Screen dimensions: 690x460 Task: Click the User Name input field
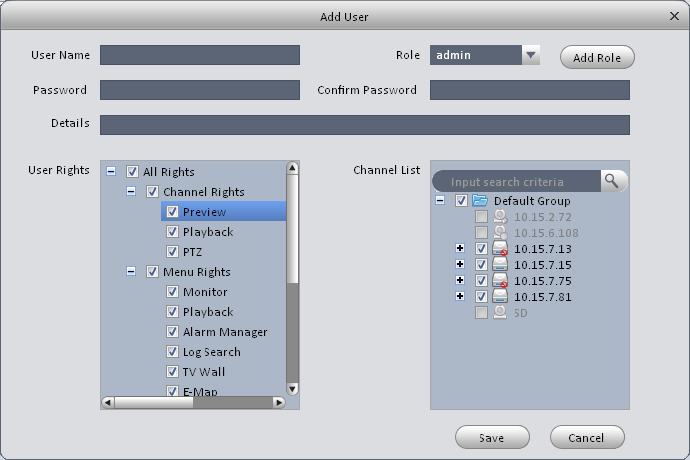coord(200,55)
